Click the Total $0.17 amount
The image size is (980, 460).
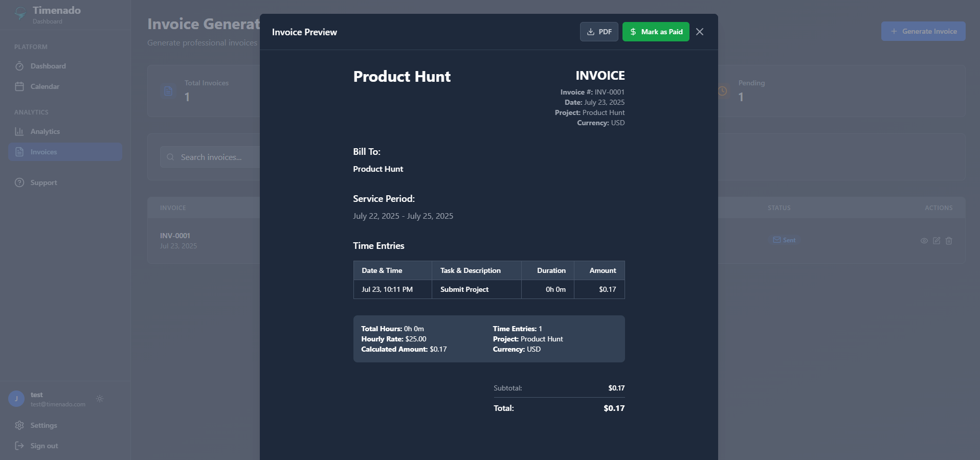coord(614,408)
